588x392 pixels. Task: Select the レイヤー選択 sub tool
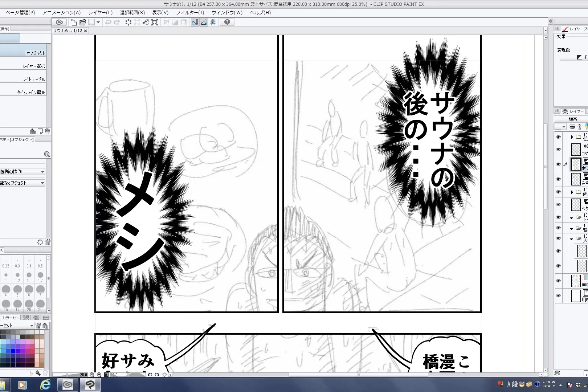tap(34, 66)
